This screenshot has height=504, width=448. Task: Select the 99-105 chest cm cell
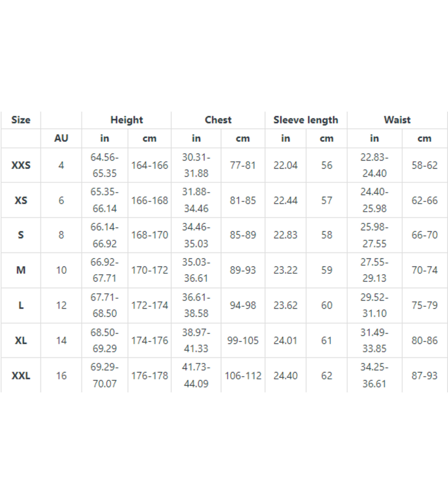point(243,340)
